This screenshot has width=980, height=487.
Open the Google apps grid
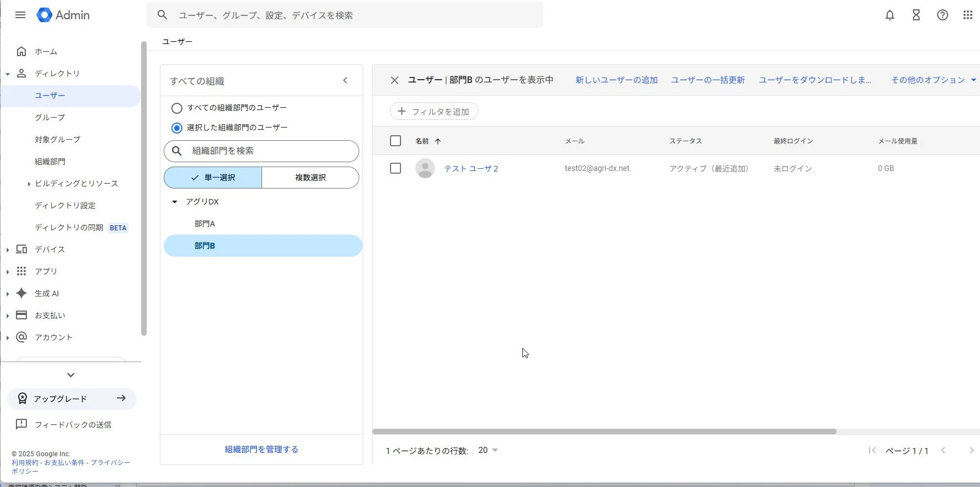click(968, 15)
